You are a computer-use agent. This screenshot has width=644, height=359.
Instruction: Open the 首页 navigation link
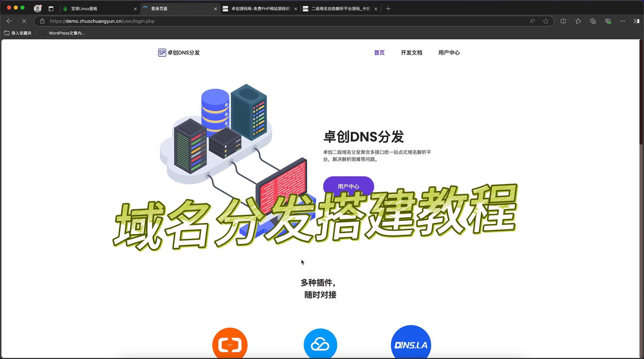379,53
